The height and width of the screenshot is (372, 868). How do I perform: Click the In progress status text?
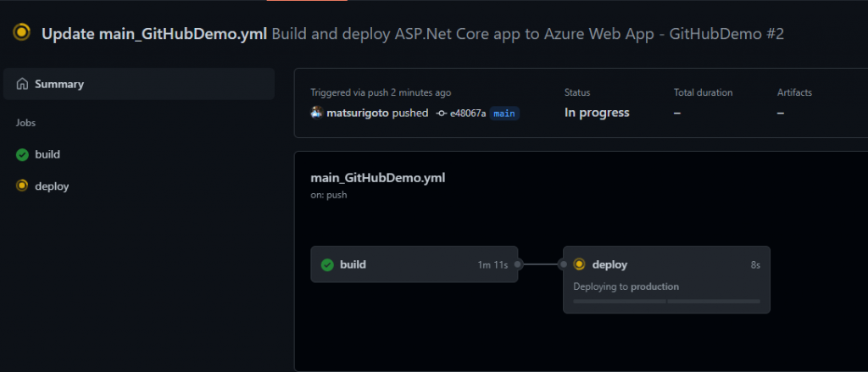pyautogui.click(x=597, y=113)
